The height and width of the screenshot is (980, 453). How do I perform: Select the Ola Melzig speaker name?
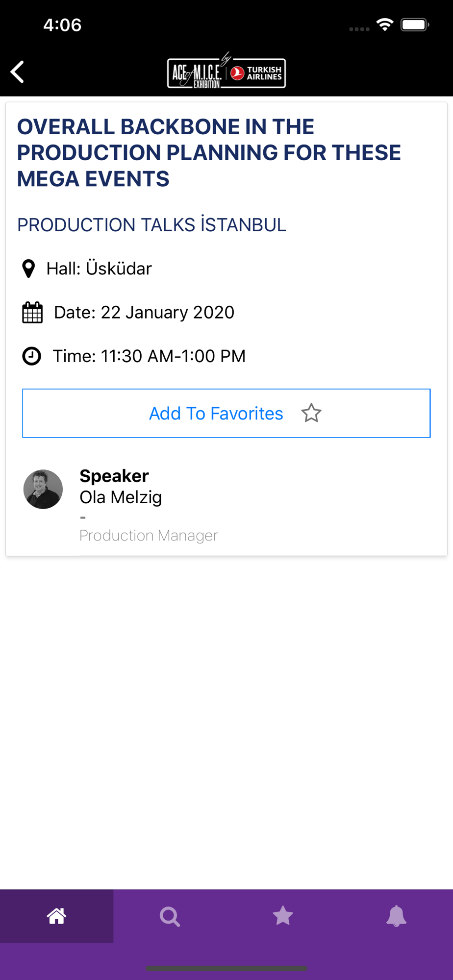pos(121,497)
